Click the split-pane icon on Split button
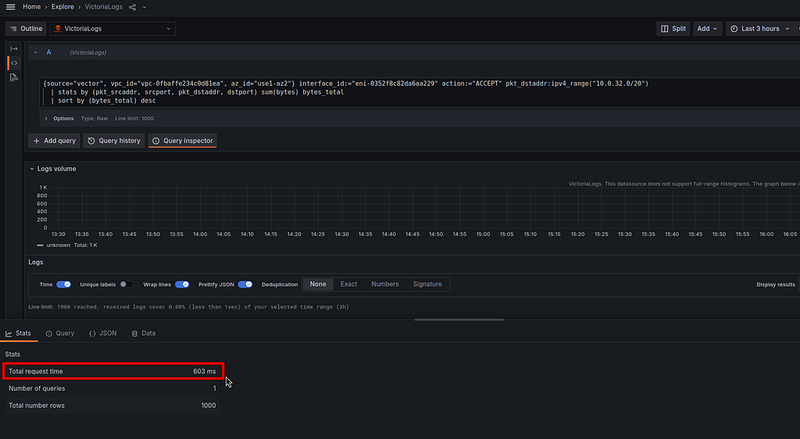800x439 pixels. pyautogui.click(x=664, y=29)
